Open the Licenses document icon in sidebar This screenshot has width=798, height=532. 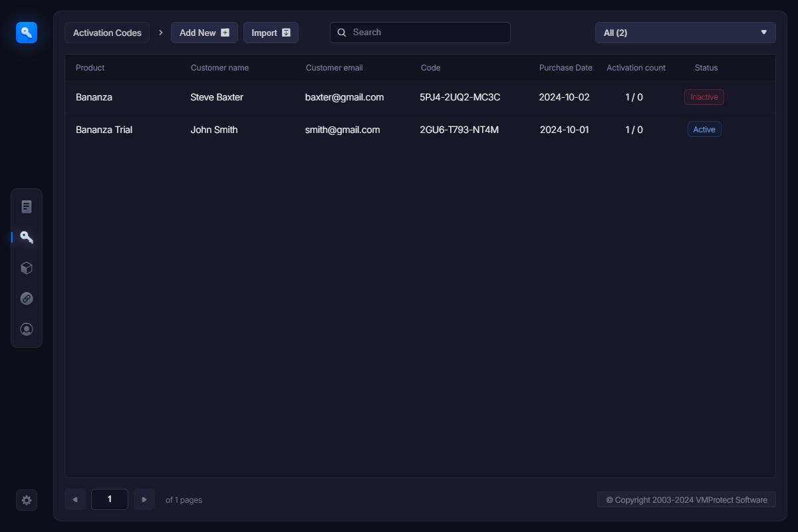tap(27, 207)
